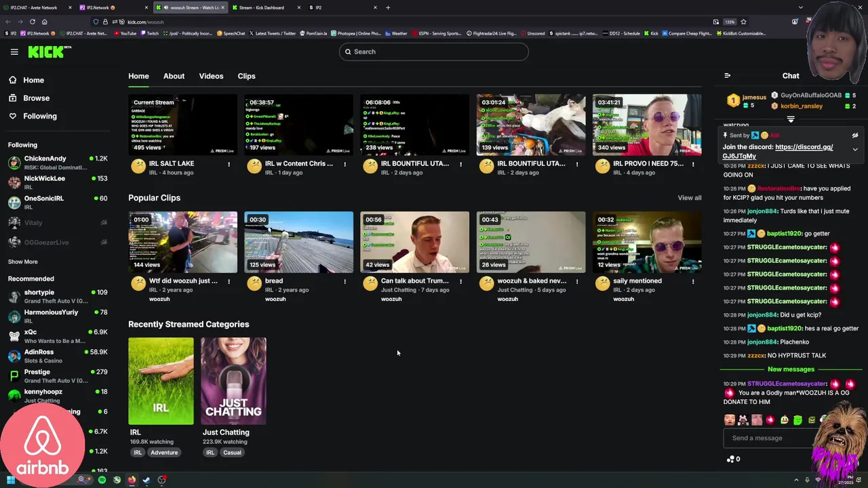Expand pinned message chevron in chat
The height and width of the screenshot is (488, 868).
tap(855, 149)
